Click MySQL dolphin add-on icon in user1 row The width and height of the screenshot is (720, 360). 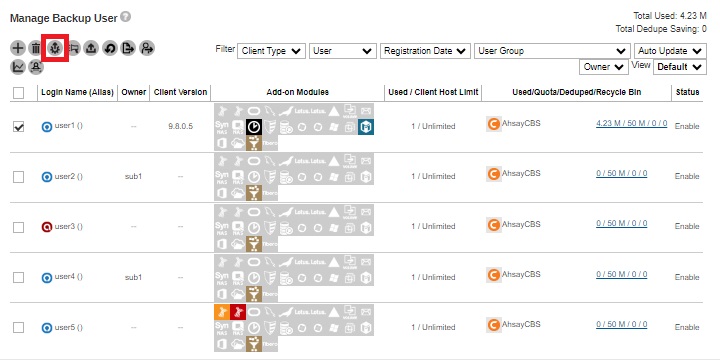tap(270, 111)
